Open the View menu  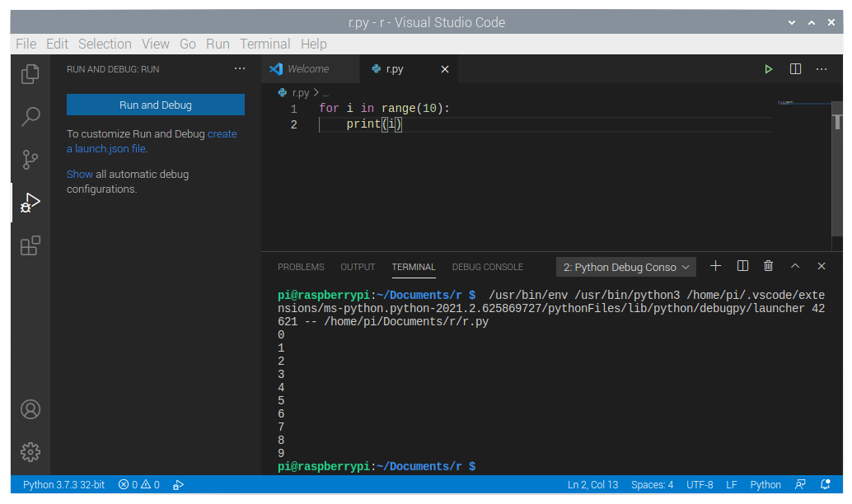pyautogui.click(x=156, y=44)
